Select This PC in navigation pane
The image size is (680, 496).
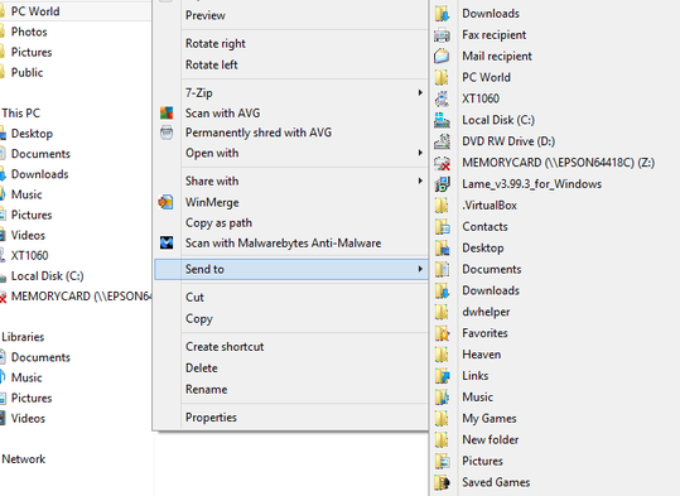click(x=21, y=113)
